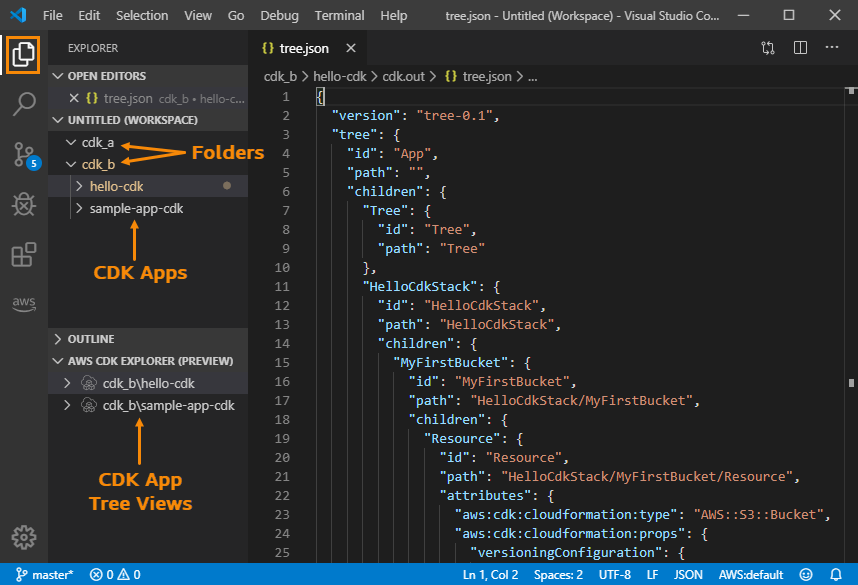Click the Split Editor icon
Viewport: 858px width, 585px height.
(x=800, y=48)
